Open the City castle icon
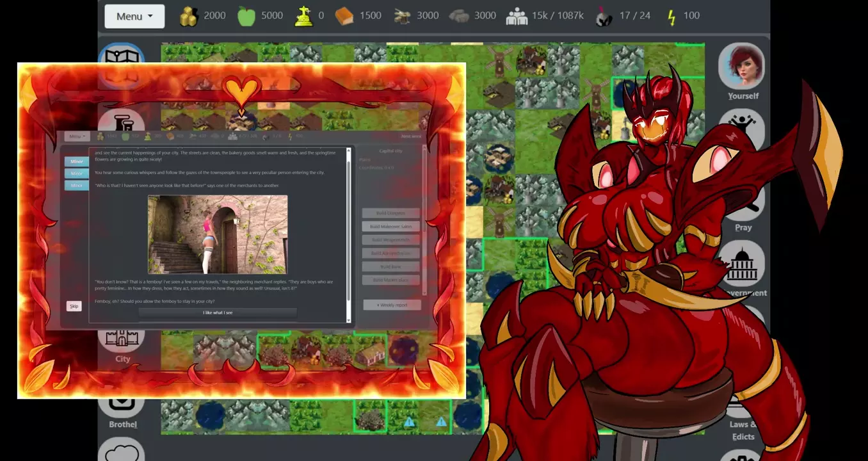This screenshot has width=868, height=461. pyautogui.click(x=122, y=339)
